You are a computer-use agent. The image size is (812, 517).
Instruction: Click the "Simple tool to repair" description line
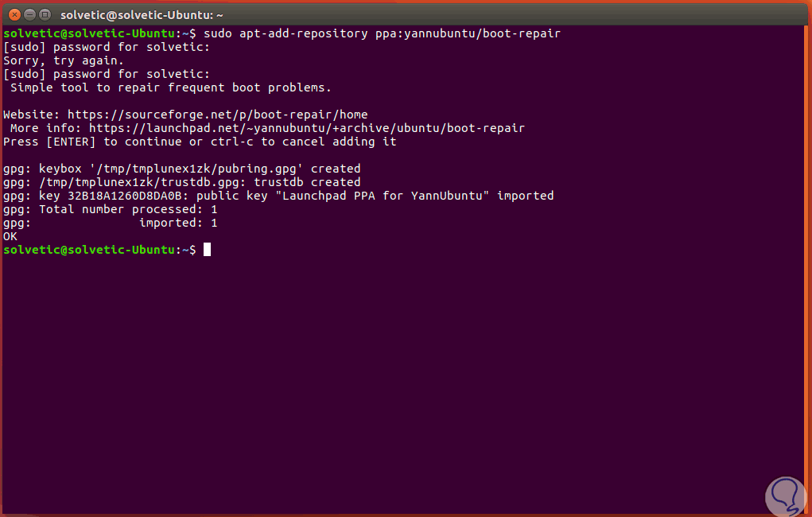point(170,87)
